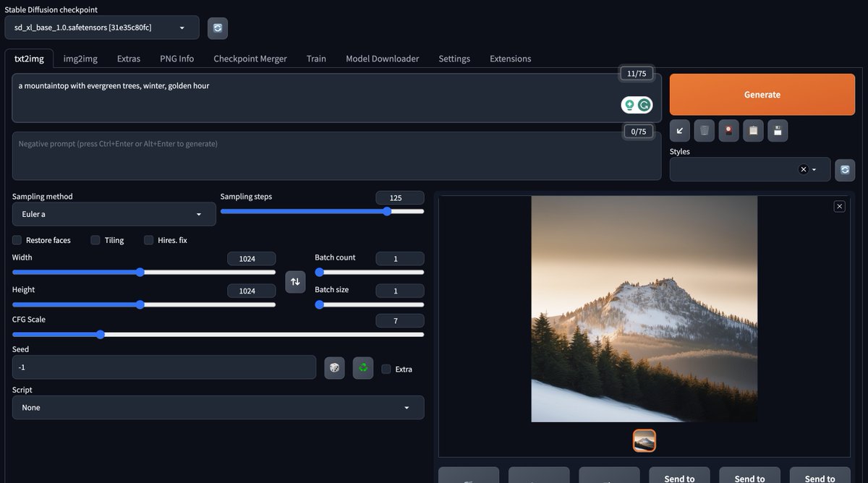
Task: Open the Script selection dropdown
Action: [x=217, y=407]
